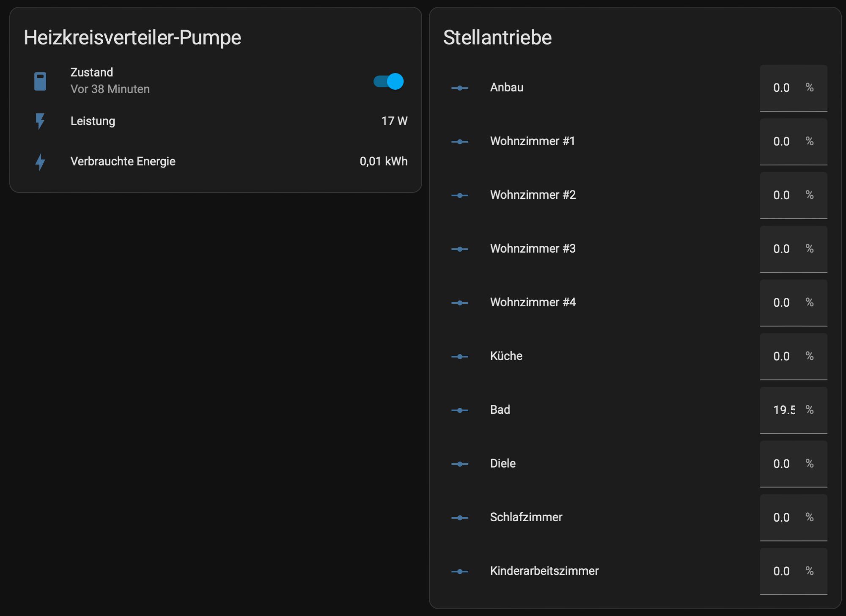
Task: Click the Vor 38 Minuten timestamp
Action: [x=110, y=89]
